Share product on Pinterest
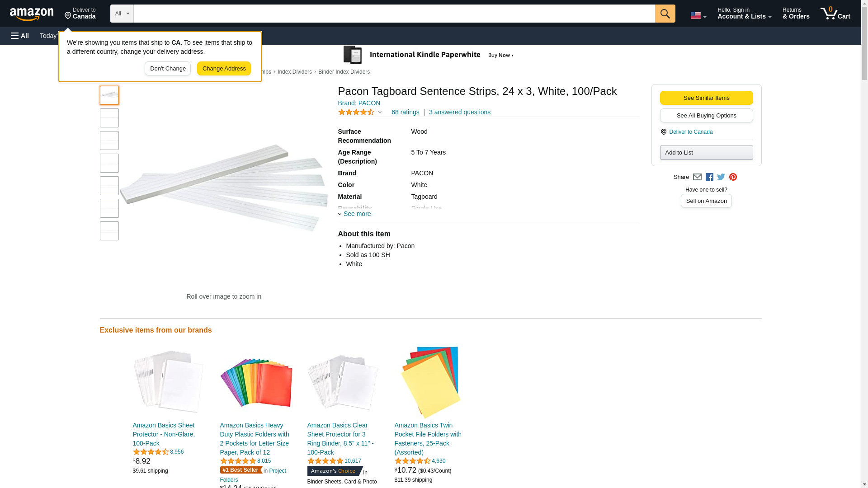Image resolution: width=868 pixels, height=488 pixels. coord(733,177)
